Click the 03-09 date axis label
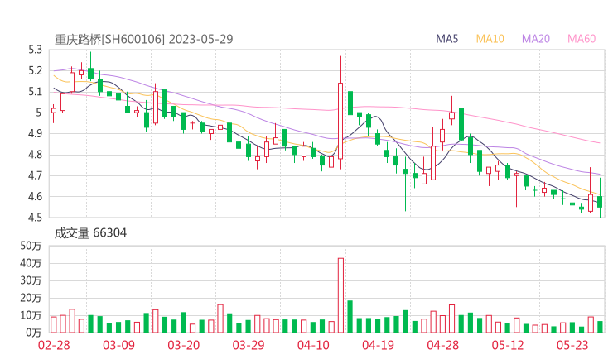This screenshot has height=364, width=613. tap(118, 345)
